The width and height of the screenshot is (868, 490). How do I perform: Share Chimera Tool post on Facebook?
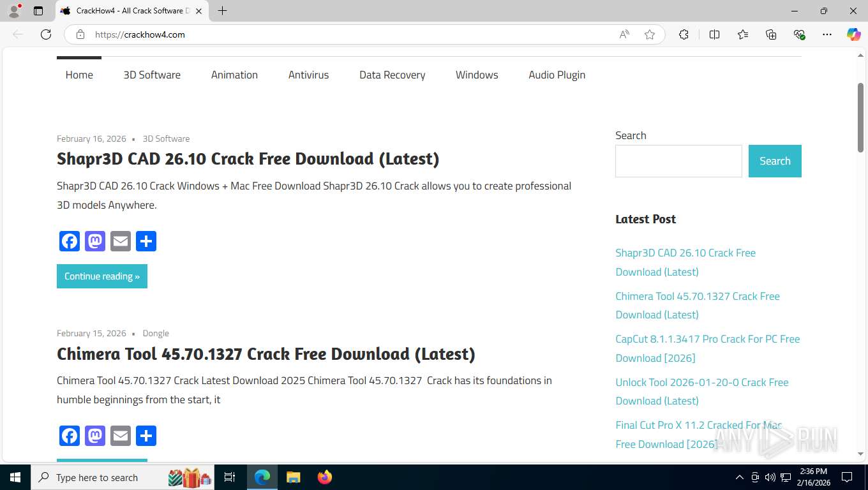coord(70,436)
